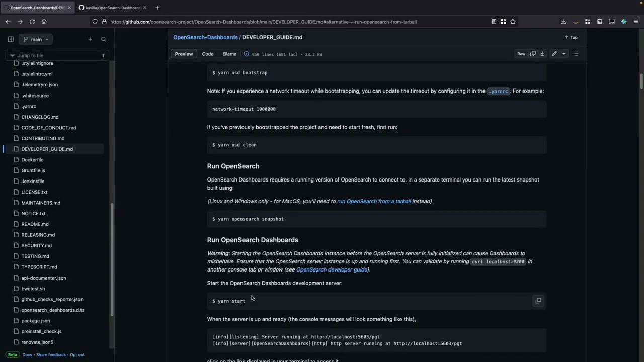The width and height of the screenshot is (644, 362).
Task: Open the browser hamburger application menu
Action: (x=636, y=22)
